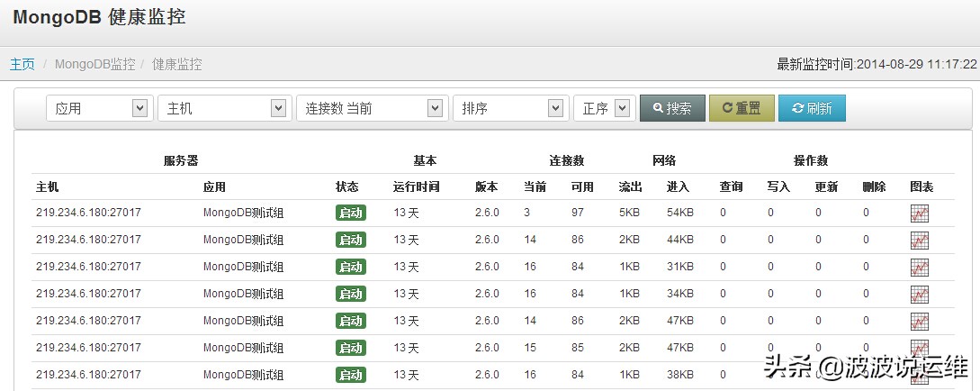
Task: Select the 5KB outbound value
Action: pyautogui.click(x=629, y=213)
